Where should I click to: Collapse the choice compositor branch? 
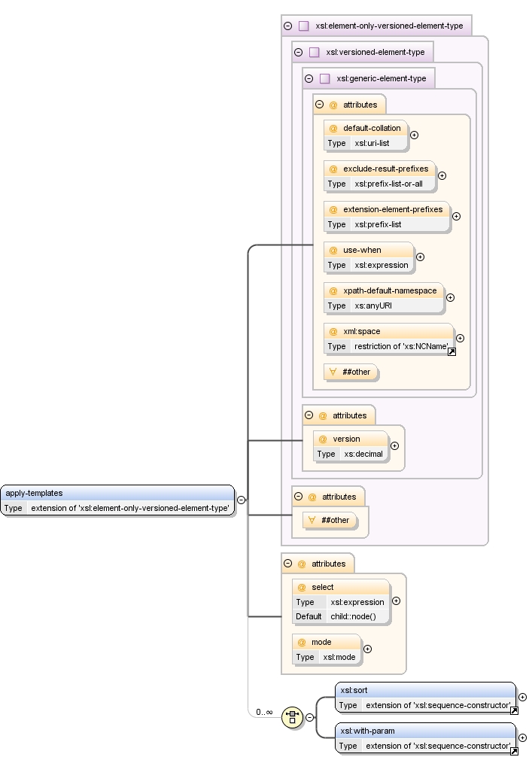click(x=309, y=717)
